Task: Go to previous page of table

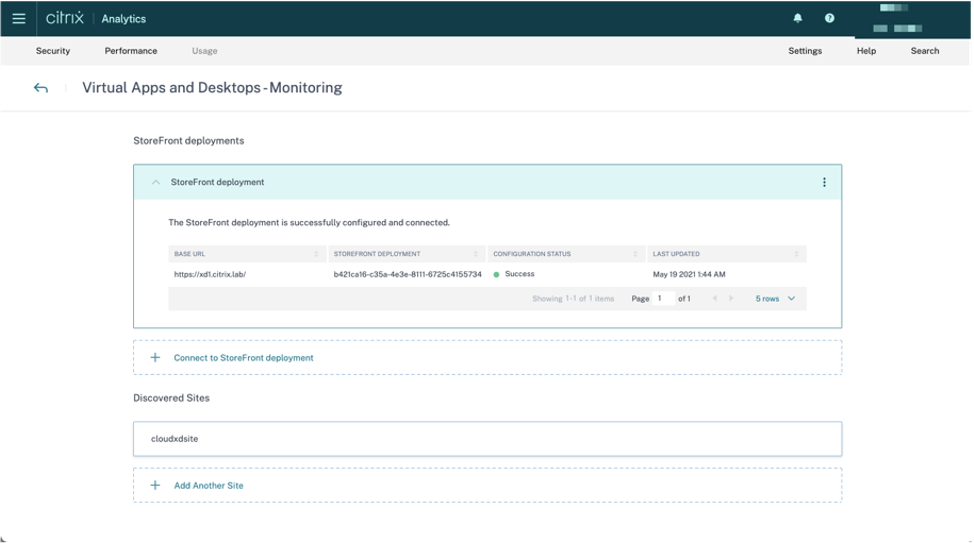Action: click(714, 298)
